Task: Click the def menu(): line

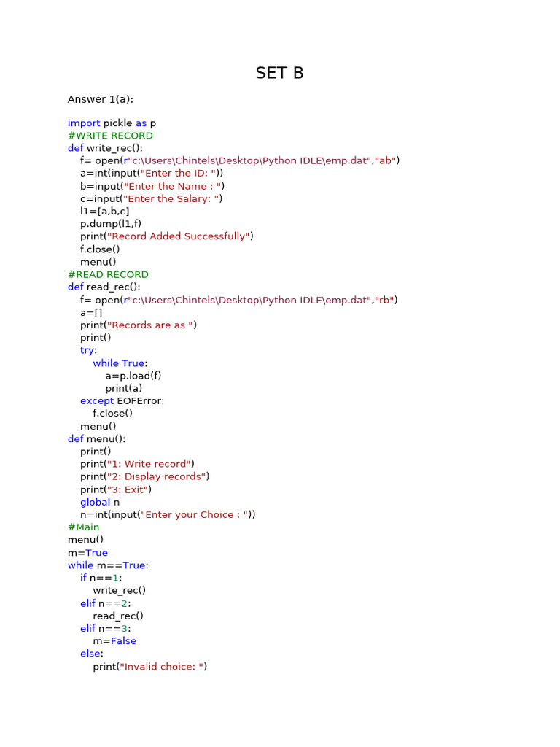Action: [x=97, y=439]
